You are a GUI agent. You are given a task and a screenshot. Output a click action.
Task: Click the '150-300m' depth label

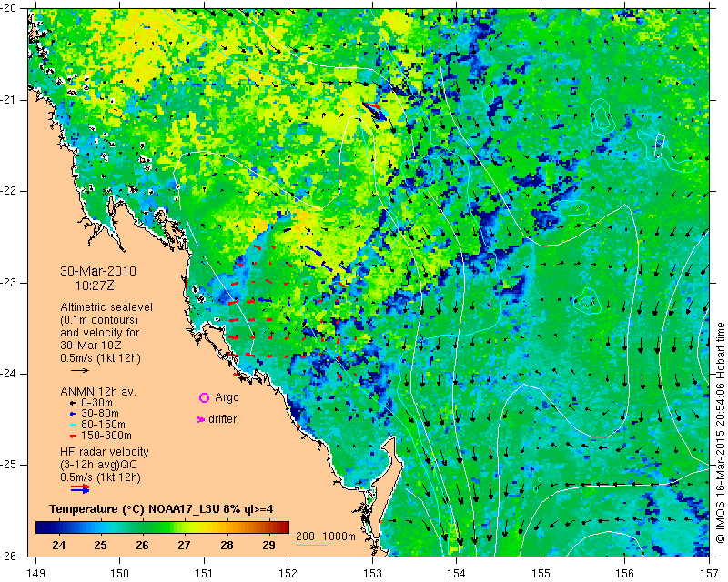pos(106,436)
